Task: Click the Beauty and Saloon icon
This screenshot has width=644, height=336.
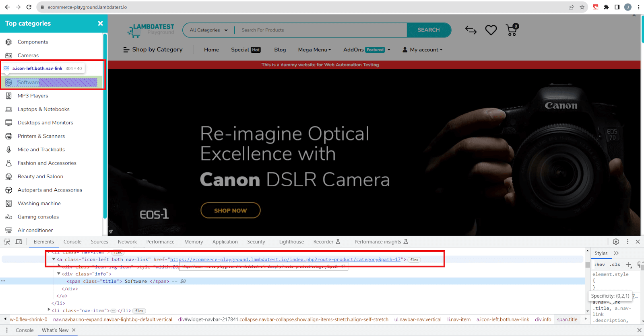Action: click(x=9, y=177)
